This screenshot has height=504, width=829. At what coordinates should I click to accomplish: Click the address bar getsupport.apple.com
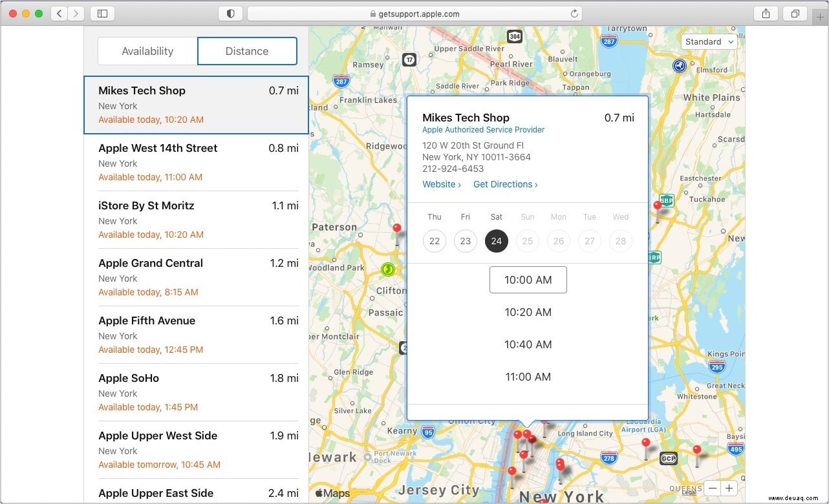point(414,14)
